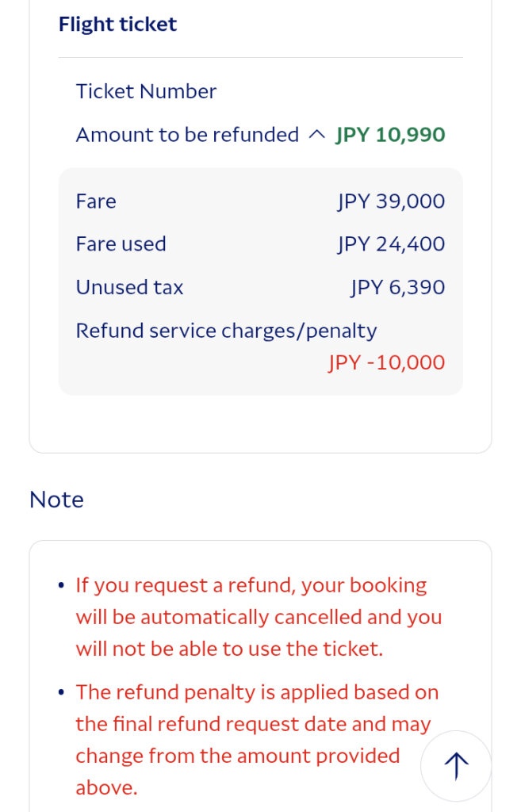
Task: Collapse the Amount to be refunded chevron
Action: 316,136
